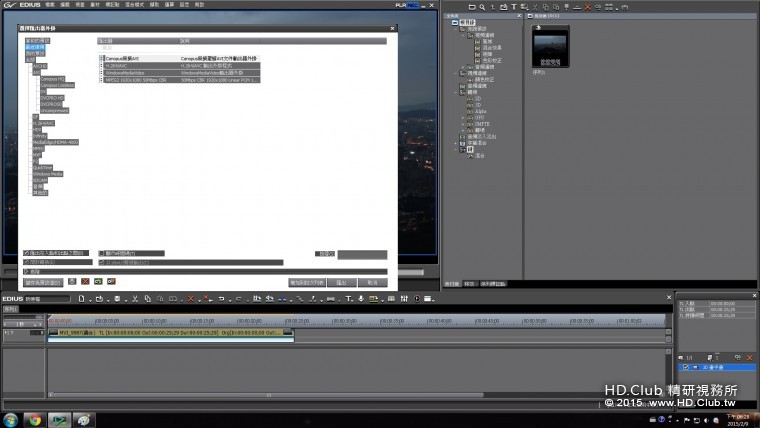Viewport: 760px width, 428px height.
Task: Toggle the checkbox in the dialog's middle column
Action: (102, 253)
